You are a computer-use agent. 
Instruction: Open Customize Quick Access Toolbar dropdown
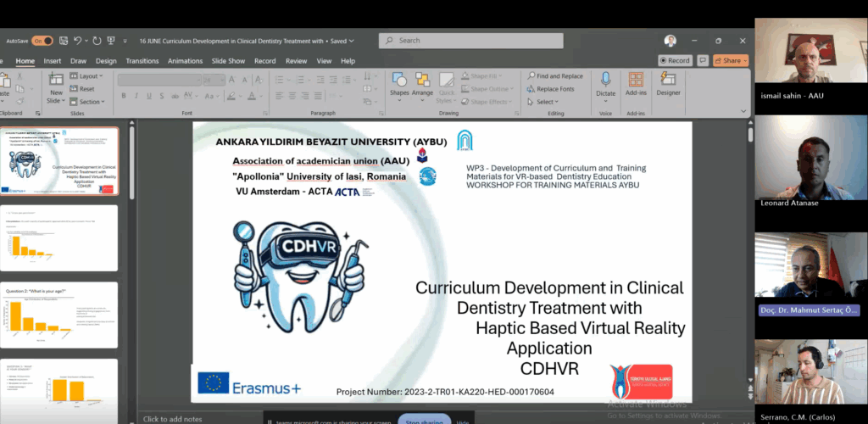(x=125, y=41)
